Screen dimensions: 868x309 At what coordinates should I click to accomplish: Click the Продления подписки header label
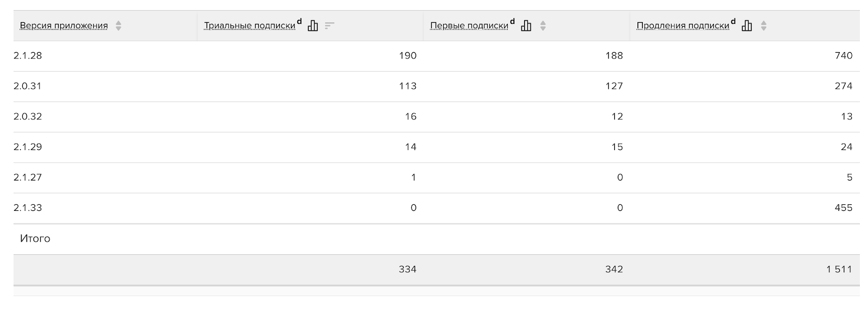683,25
